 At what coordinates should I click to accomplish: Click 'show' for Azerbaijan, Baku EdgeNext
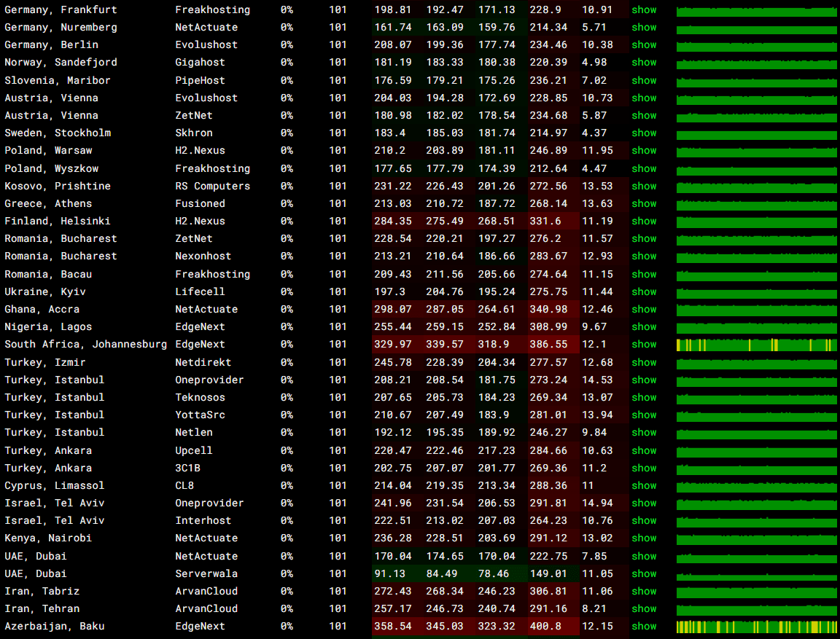click(x=644, y=626)
